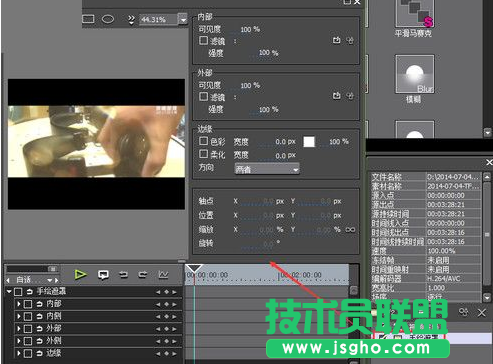
Task: Click edge color opacity 100 % value
Action: [x=338, y=142]
